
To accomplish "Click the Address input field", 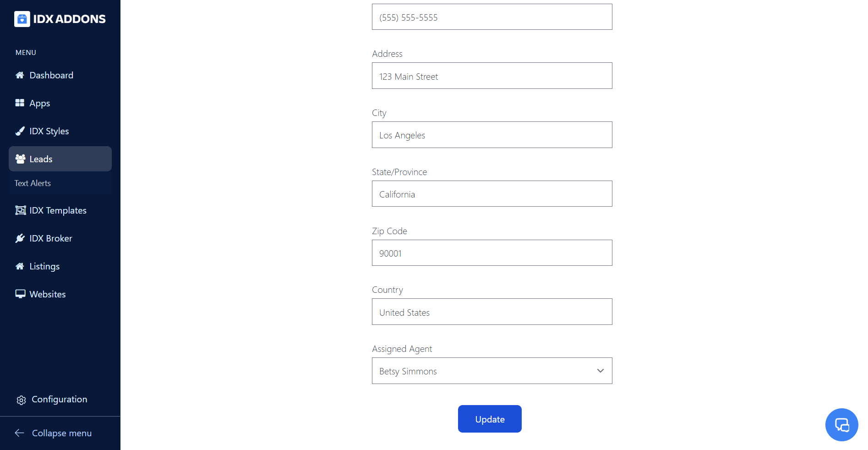I will [x=491, y=76].
